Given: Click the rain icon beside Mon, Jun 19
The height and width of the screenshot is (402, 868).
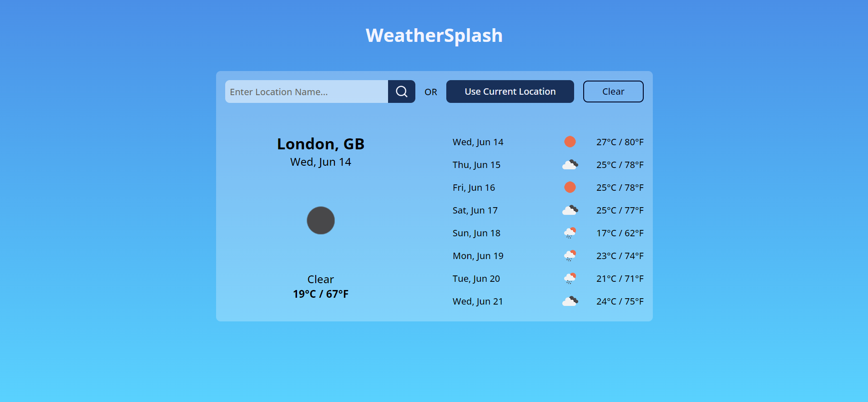Looking at the screenshot, I should [x=570, y=255].
